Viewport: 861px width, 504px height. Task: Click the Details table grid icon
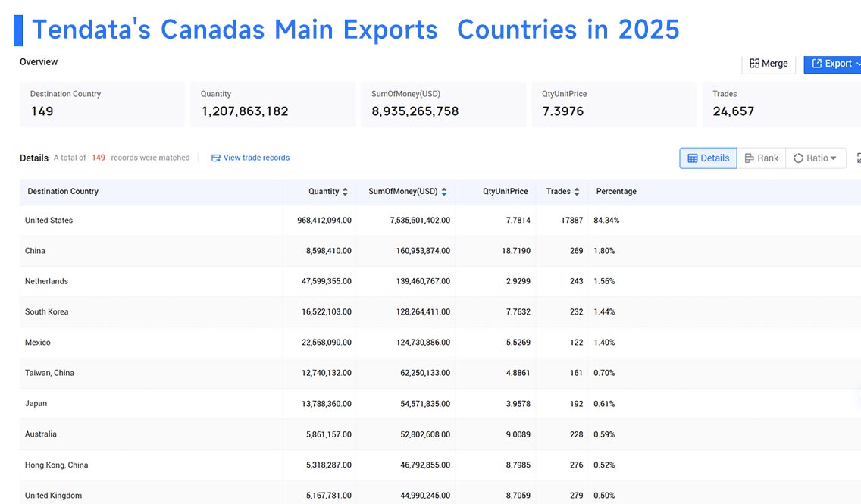pos(693,158)
